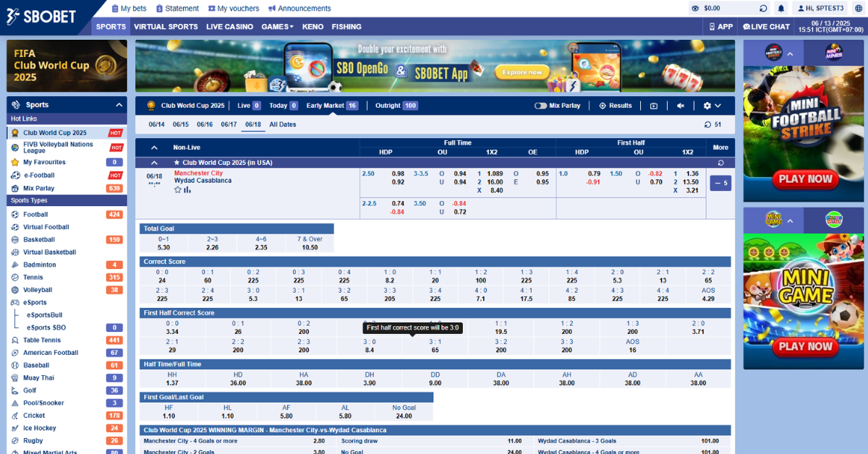Open FIVB Volleyball Nations League link
The height and width of the screenshot is (454, 868).
[x=58, y=147]
